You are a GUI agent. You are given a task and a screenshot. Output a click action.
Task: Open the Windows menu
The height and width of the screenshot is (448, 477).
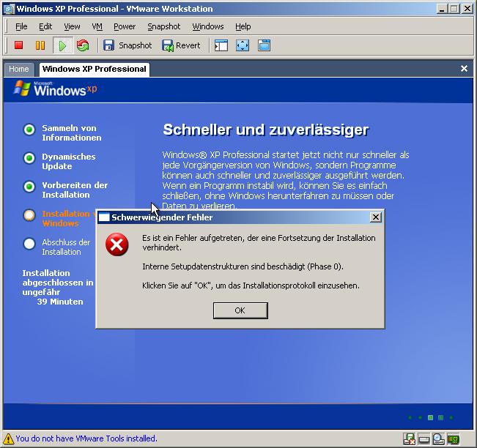point(208,27)
